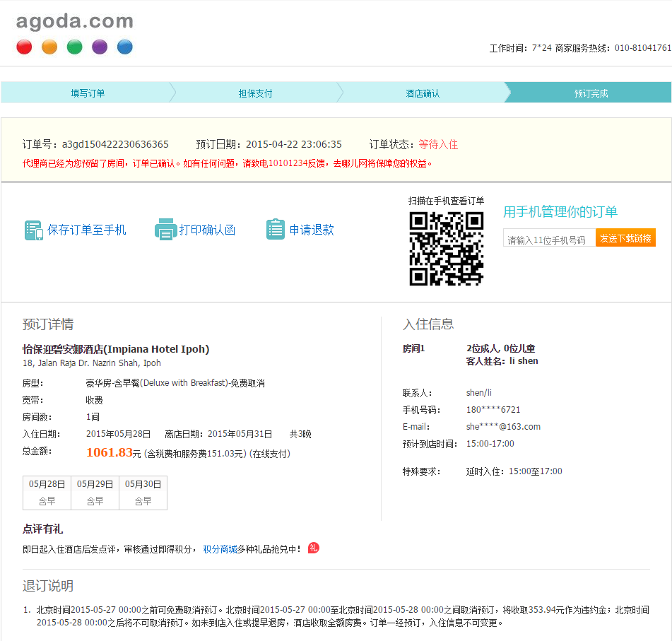Click the 05月28日 breakfast date cell

(47, 493)
